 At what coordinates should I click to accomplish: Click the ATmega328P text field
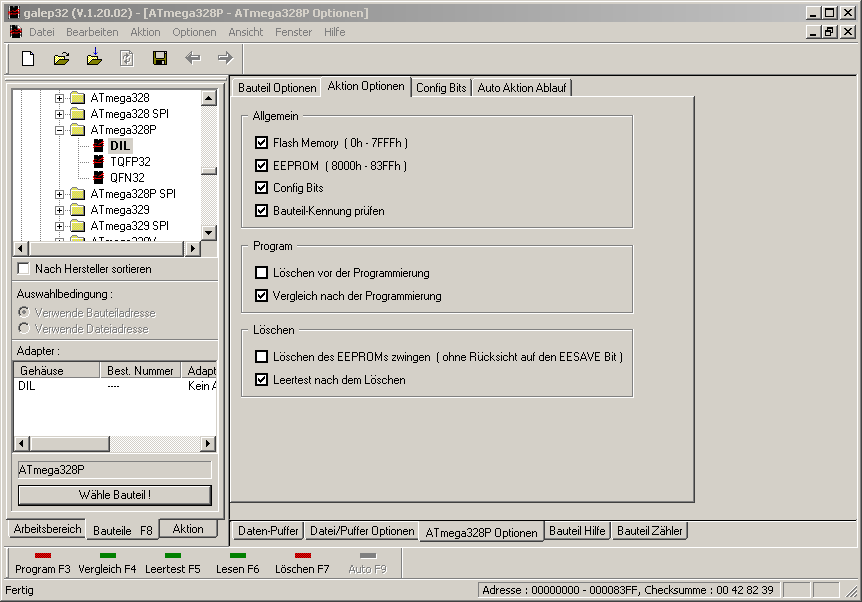tap(114, 470)
